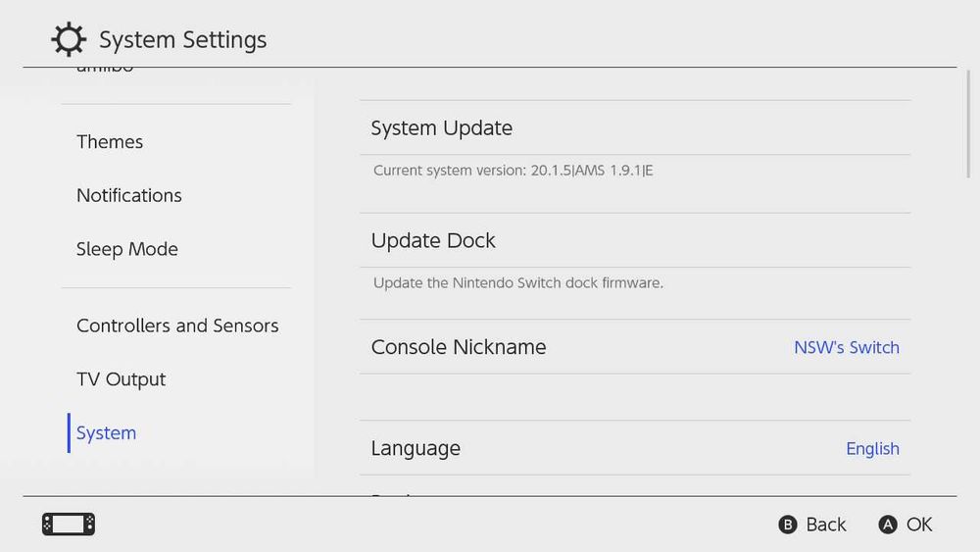
Task: Select Notifications in the sidebar
Action: pyautogui.click(x=129, y=195)
